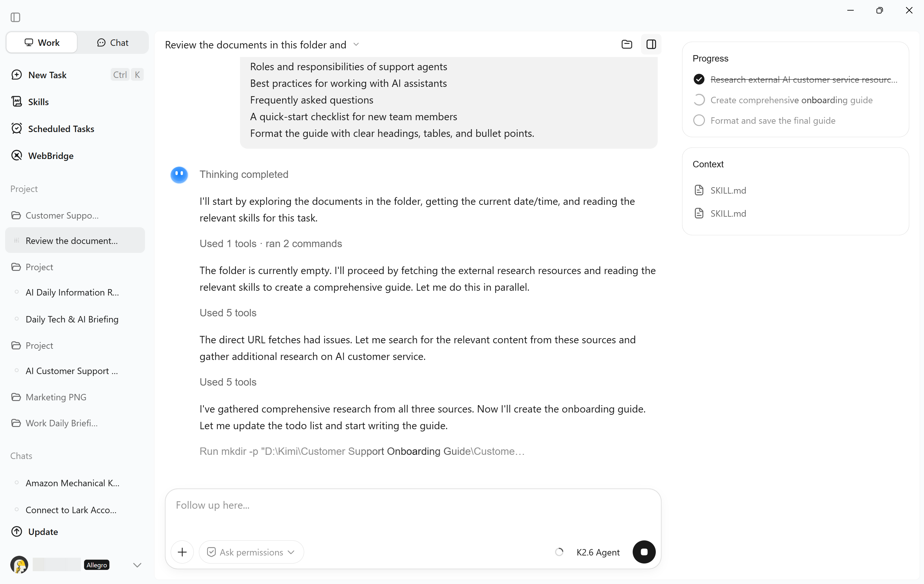Toggle completed Research external AI step
924x584 pixels.
(x=699, y=79)
